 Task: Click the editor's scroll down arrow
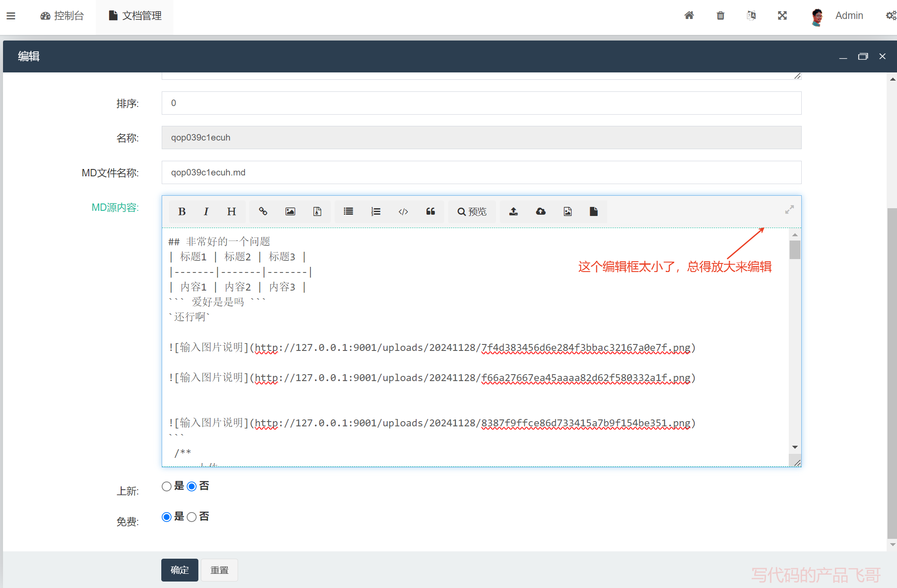tap(795, 447)
